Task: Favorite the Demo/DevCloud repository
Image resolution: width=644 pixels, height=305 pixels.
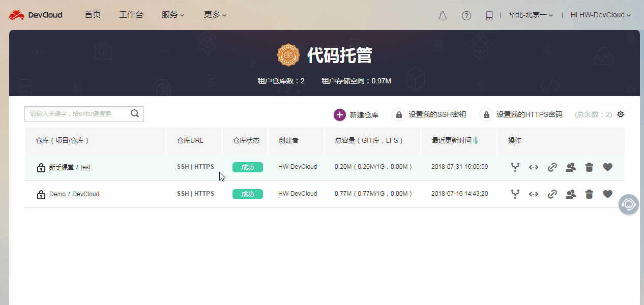Action: [607, 194]
